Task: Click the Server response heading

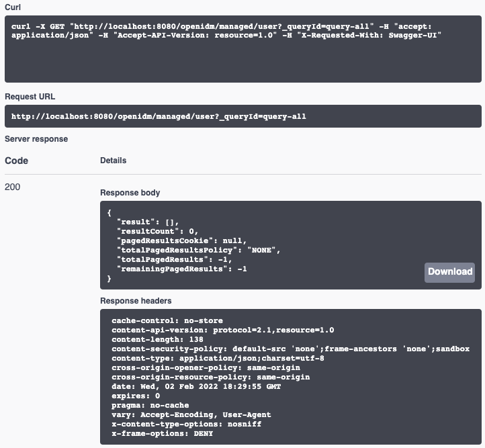Action: coord(36,139)
